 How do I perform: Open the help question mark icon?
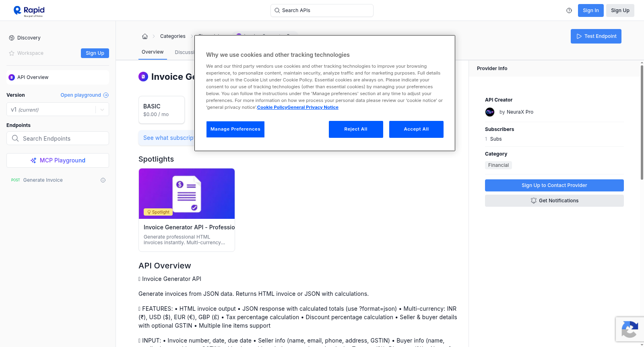point(569,10)
